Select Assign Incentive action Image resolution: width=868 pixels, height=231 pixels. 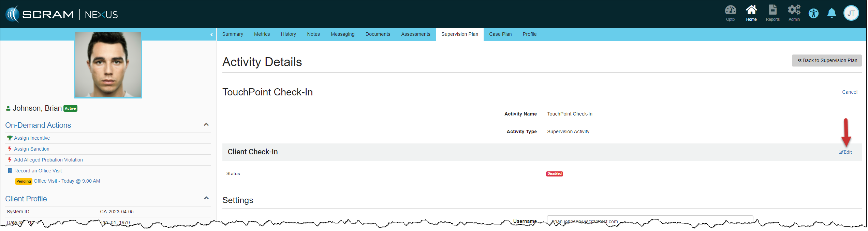coord(32,138)
